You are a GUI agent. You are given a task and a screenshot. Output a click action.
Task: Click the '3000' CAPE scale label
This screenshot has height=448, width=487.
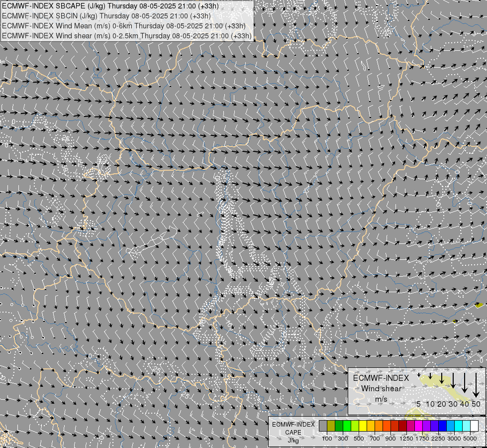click(454, 439)
